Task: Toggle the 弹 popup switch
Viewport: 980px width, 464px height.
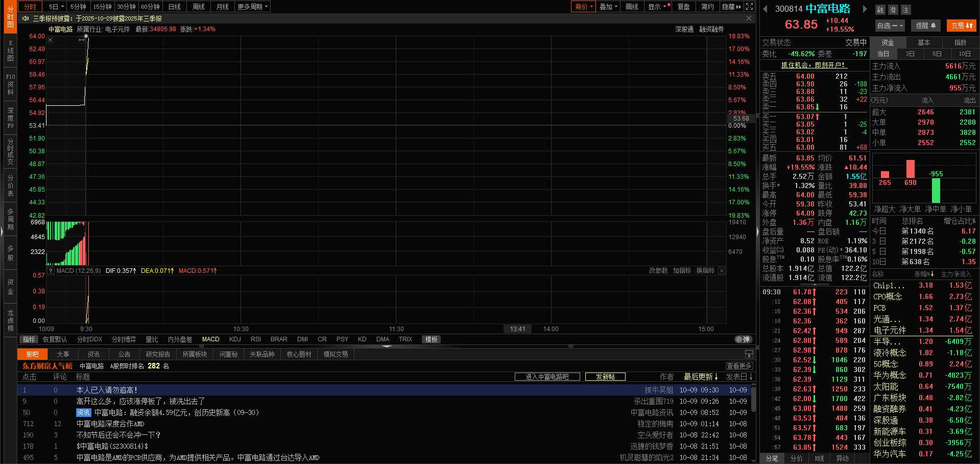Action: (x=743, y=339)
